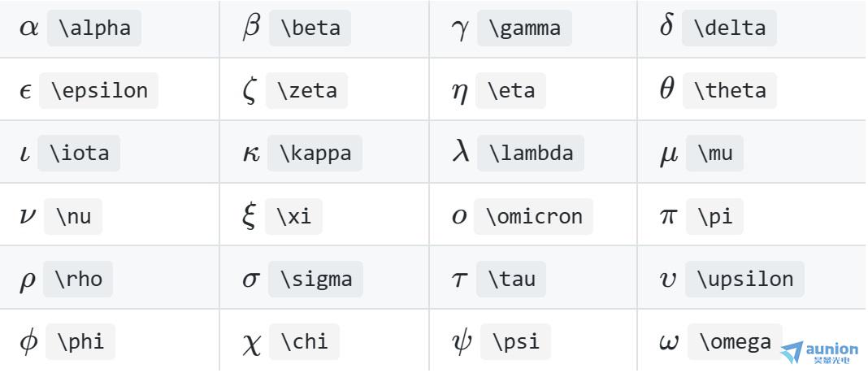Click the \kappa code snippet
The image size is (868, 373).
point(315,154)
